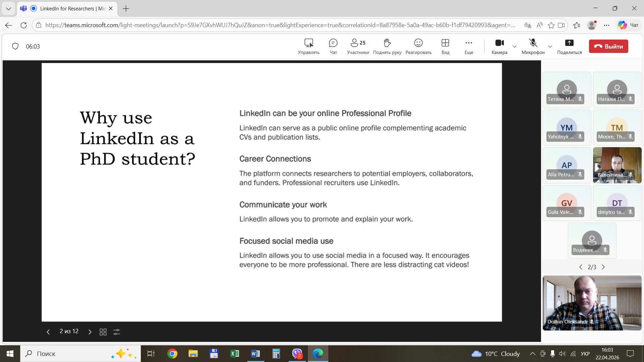Open the slide grid view icon
The height and width of the screenshot is (362, 644).
(x=103, y=332)
